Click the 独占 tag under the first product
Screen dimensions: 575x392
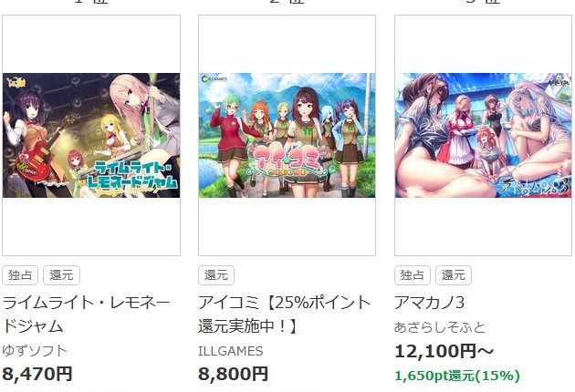20,275
